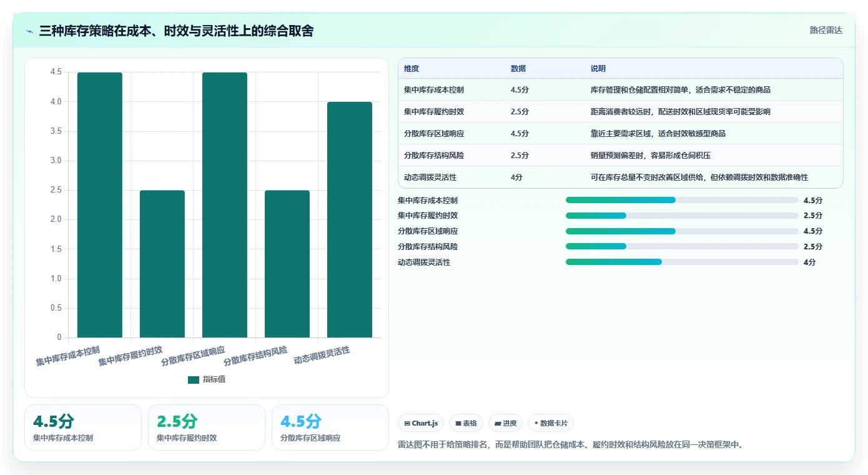Select the 数据卡片 tag chip

(551, 423)
